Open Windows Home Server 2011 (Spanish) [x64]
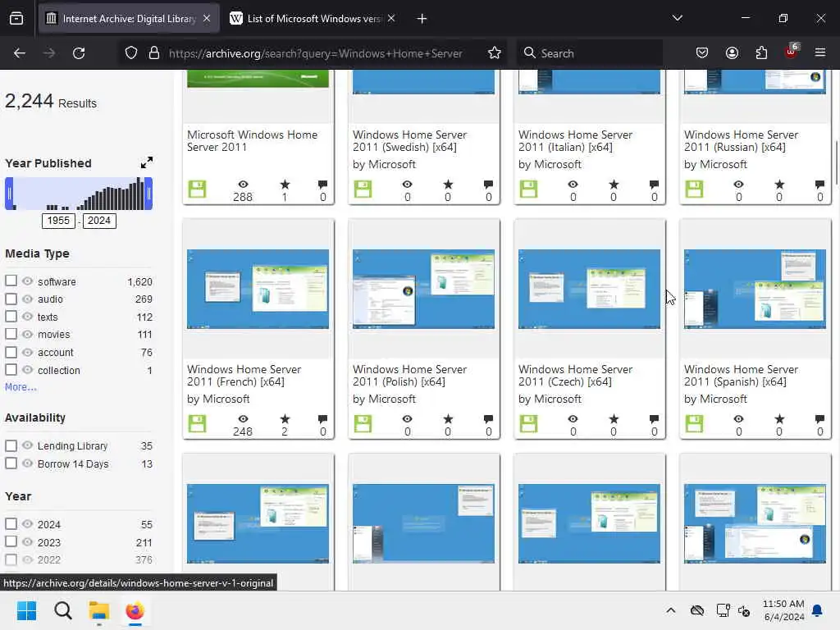The image size is (840, 630). [x=741, y=376]
